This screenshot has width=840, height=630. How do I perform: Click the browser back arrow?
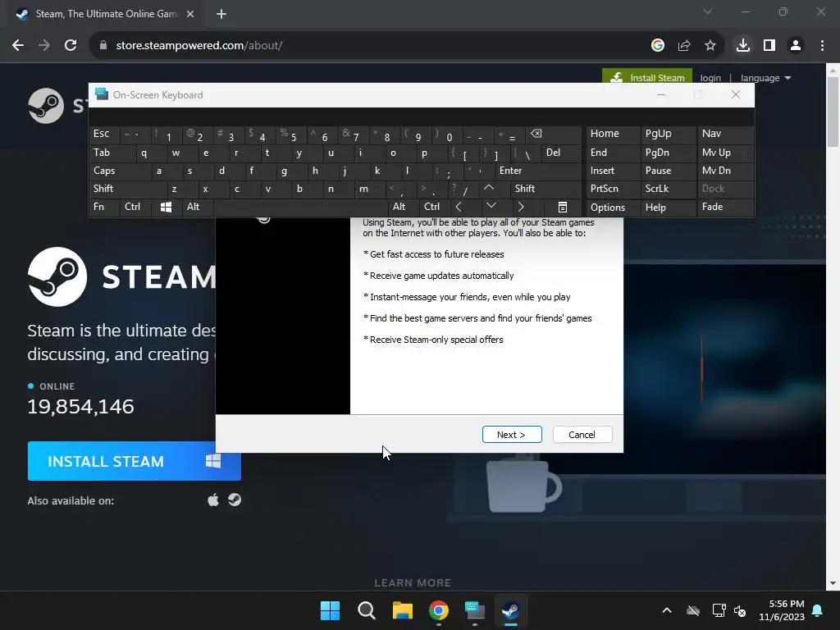18,46
